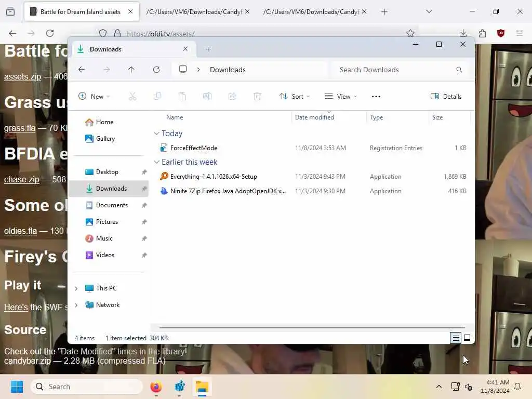The image size is (532, 399).
Task: Open Firefox downloads panel
Action: 463,33
